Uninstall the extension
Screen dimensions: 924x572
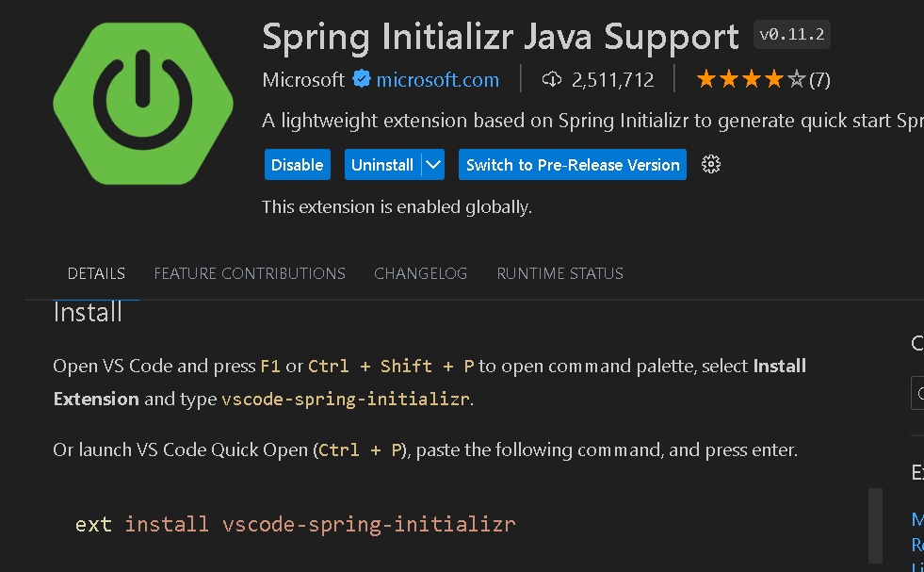[382, 165]
